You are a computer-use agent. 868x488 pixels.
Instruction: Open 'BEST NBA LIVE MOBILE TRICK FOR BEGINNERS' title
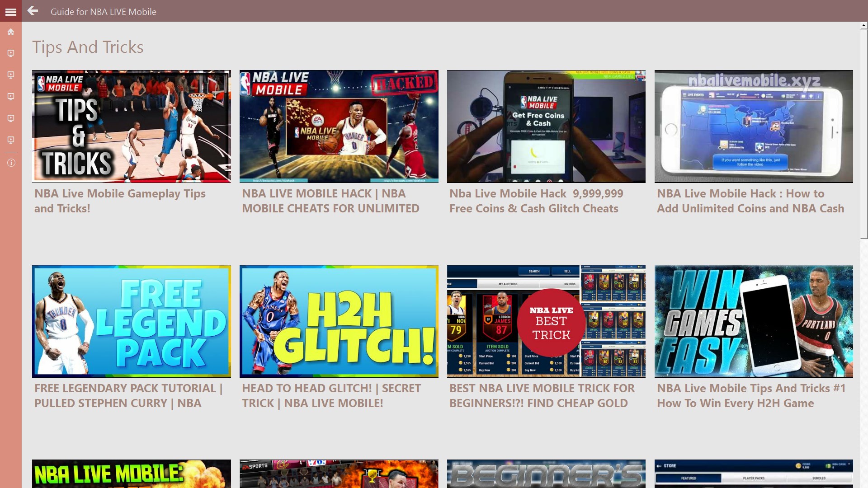[542, 396]
